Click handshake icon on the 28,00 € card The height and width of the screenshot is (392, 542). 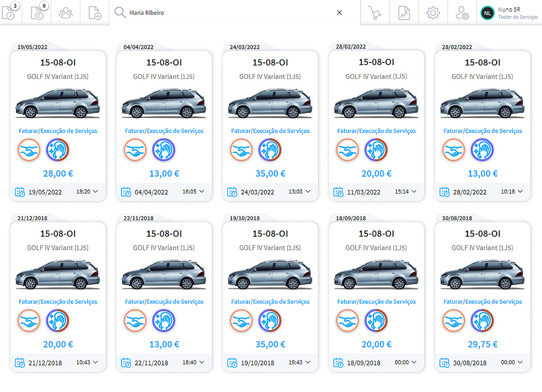(29, 150)
